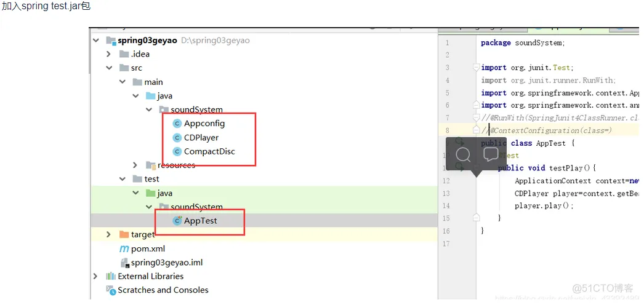Toggle fold marker at line 15
This screenshot has width=644, height=305.
[x=476, y=217]
